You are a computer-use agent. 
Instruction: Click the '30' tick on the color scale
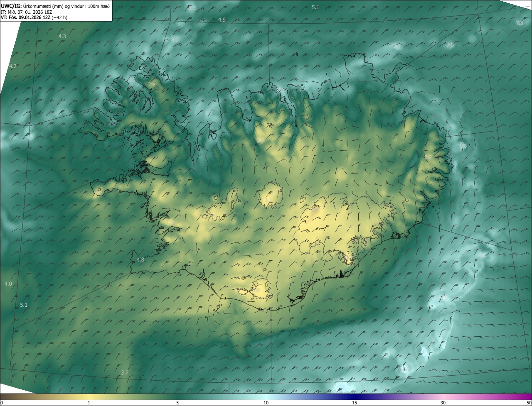(x=443, y=403)
